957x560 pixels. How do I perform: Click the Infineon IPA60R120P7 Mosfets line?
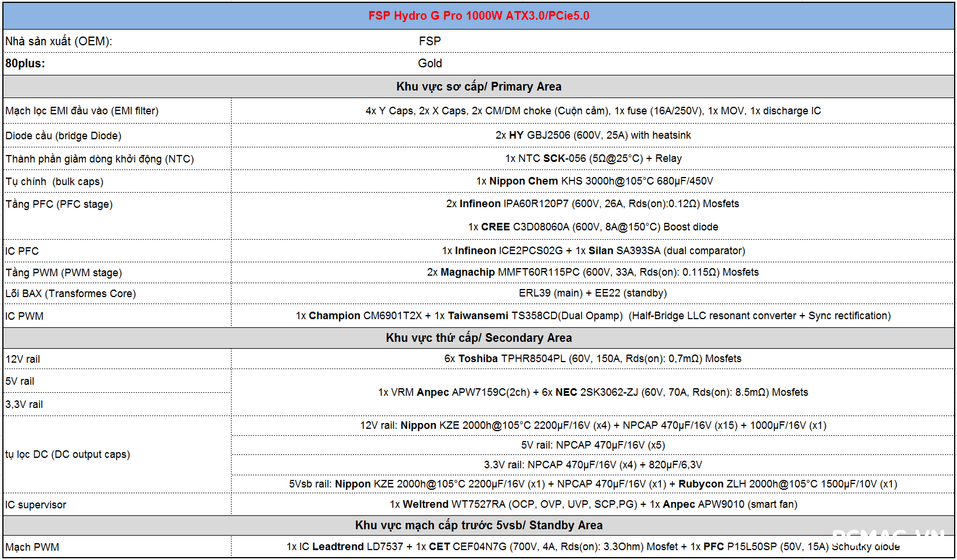tap(592, 204)
